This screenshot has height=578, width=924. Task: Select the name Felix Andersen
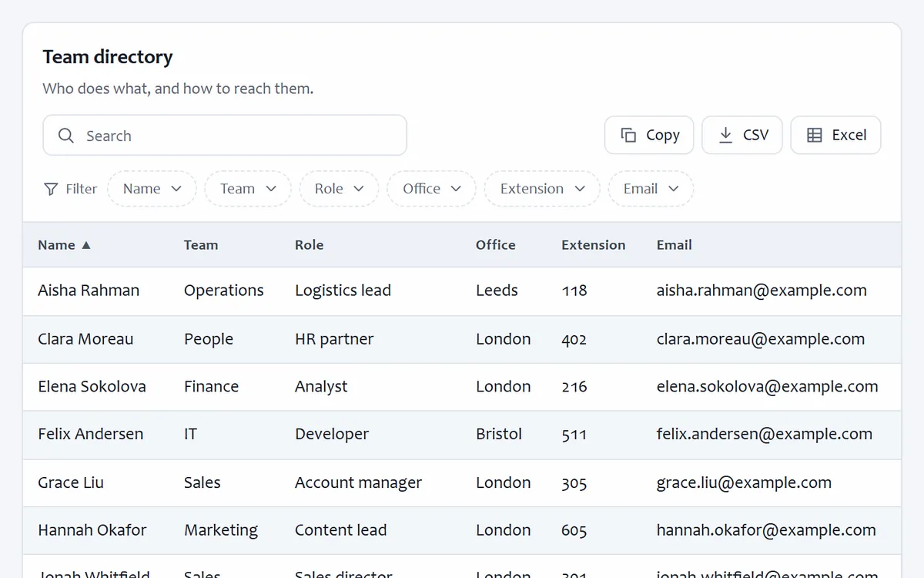90,435
